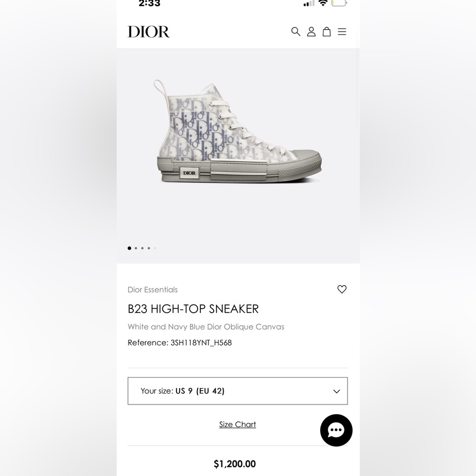Open the account profile icon

[311, 31]
